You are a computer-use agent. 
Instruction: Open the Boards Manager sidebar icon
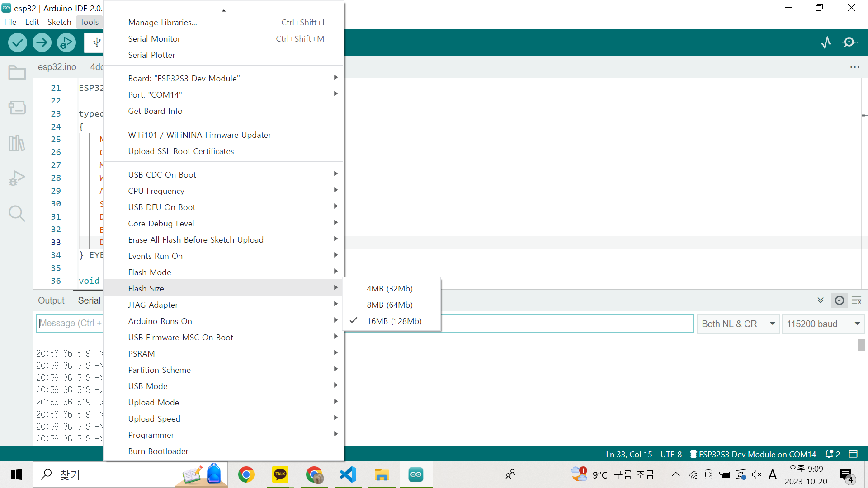point(17,108)
